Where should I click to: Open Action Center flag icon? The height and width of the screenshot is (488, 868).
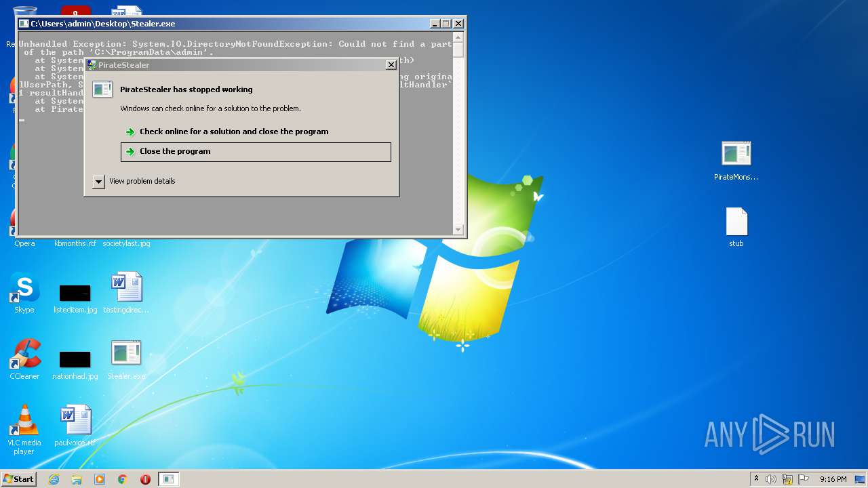point(804,479)
